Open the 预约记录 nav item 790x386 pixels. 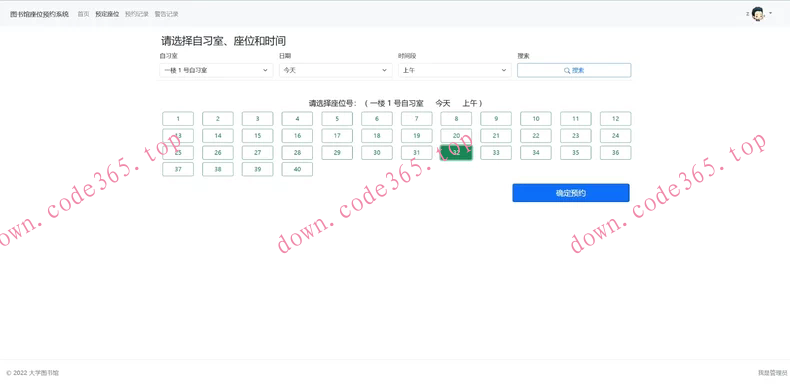pyautogui.click(x=137, y=14)
